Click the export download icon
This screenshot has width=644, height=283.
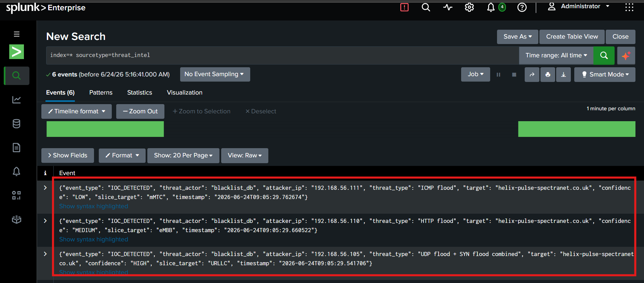click(563, 74)
